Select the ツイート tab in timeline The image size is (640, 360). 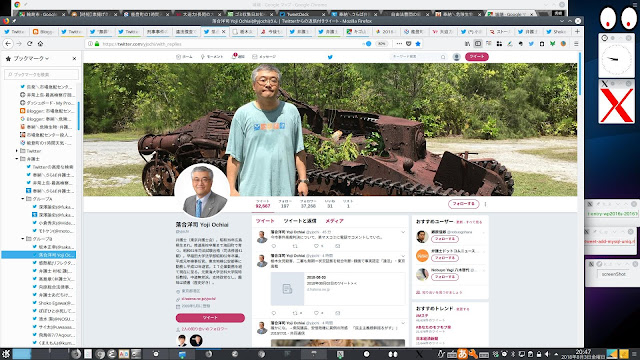(x=265, y=221)
